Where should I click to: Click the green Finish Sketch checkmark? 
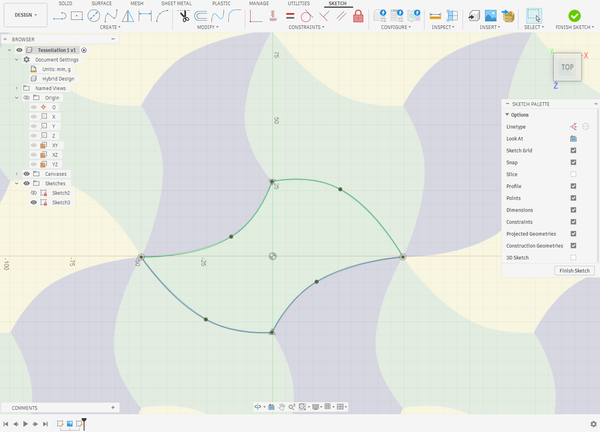click(574, 16)
